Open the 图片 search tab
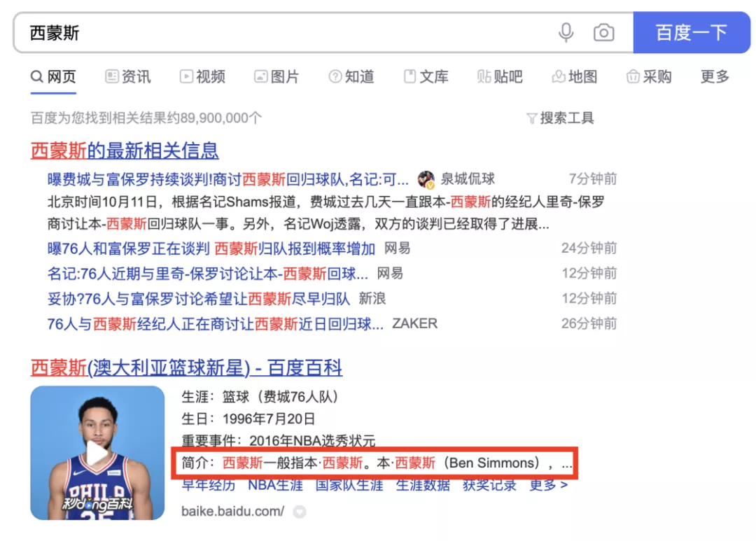The height and width of the screenshot is (541, 756). 276,77
